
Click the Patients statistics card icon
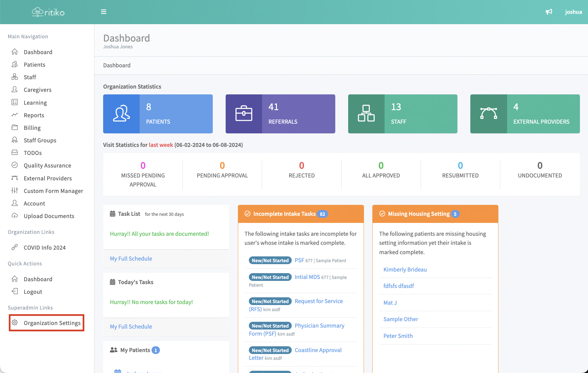(121, 114)
